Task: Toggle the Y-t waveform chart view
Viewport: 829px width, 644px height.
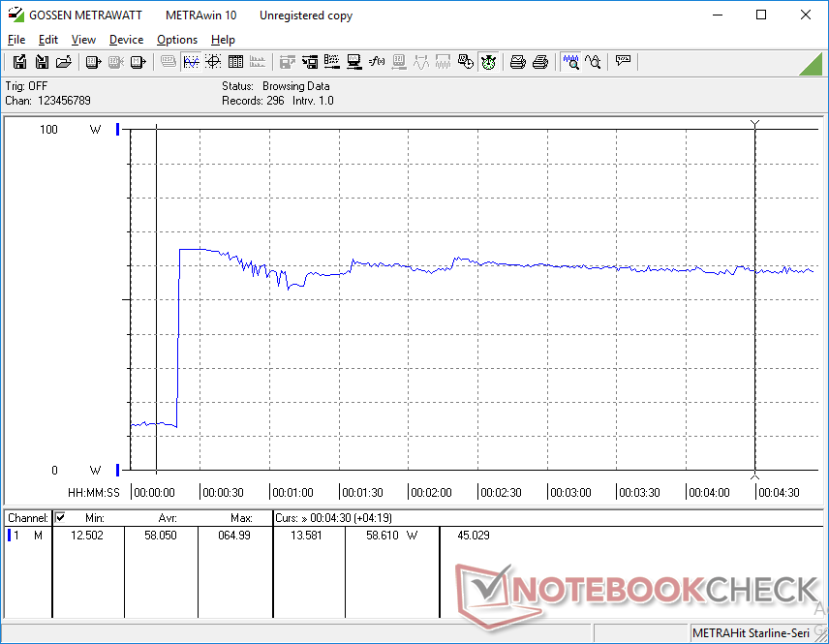Action: pyautogui.click(x=191, y=62)
